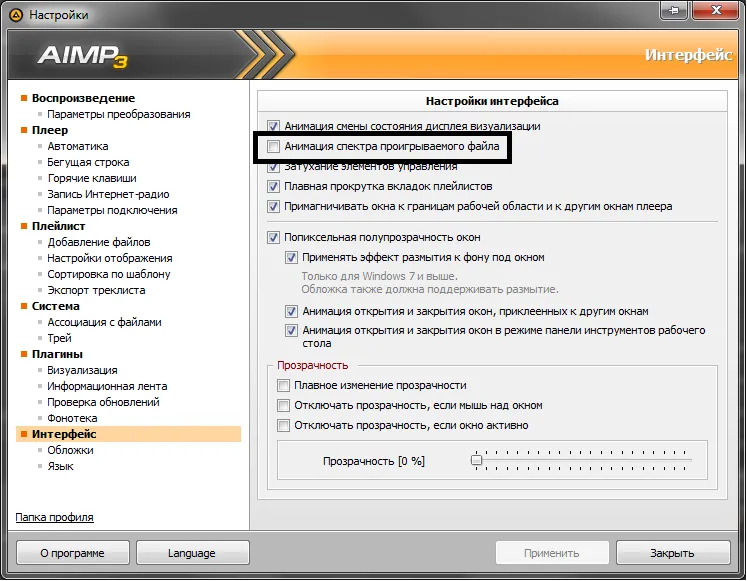Open Информационная лента settings

coord(107,386)
